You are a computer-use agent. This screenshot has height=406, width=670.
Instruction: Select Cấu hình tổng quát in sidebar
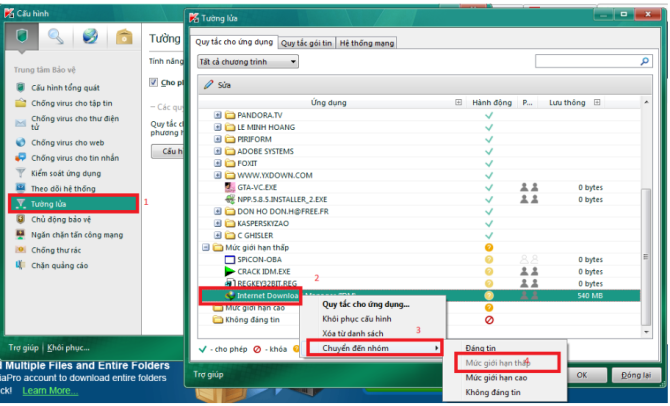pos(65,88)
